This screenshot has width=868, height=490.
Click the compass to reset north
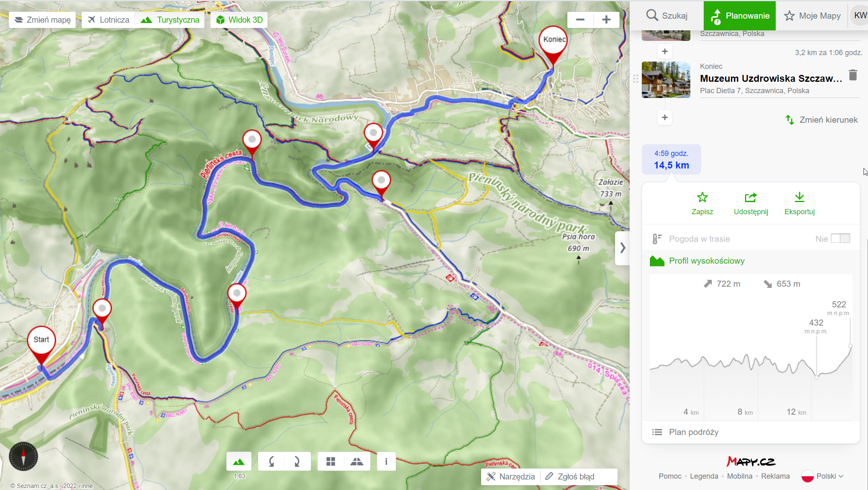[23, 456]
